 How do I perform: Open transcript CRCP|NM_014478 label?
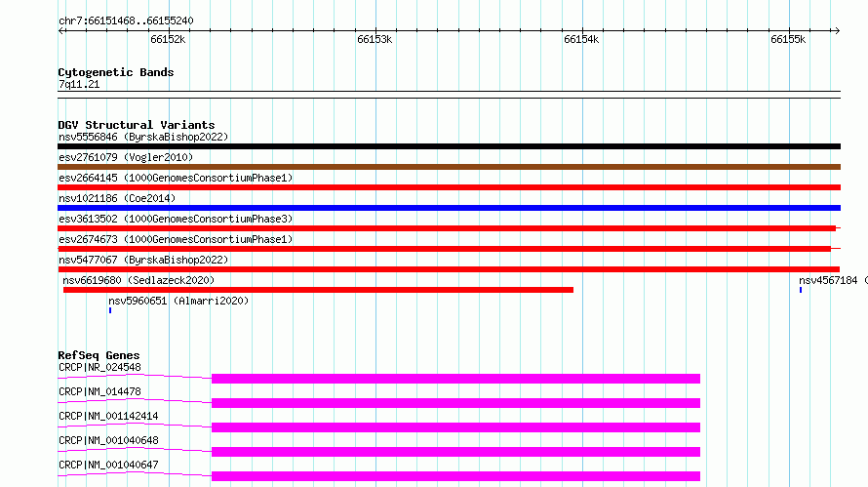tap(99, 391)
